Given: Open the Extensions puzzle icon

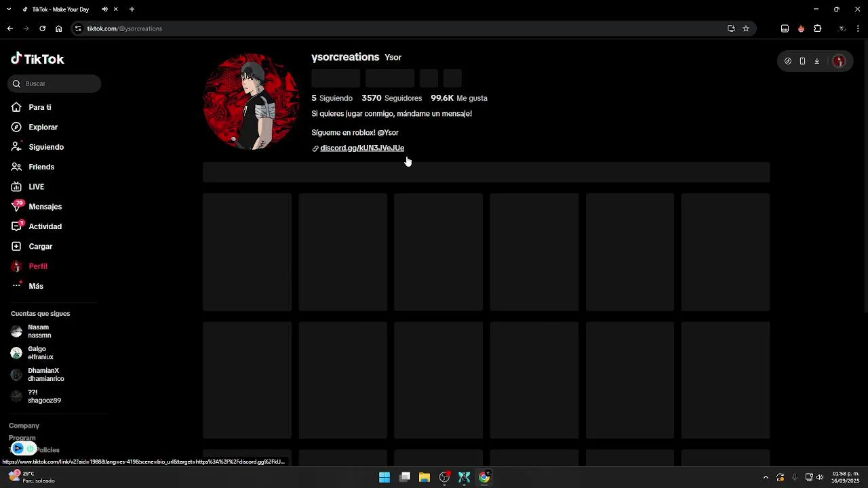Looking at the screenshot, I should pyautogui.click(x=817, y=28).
